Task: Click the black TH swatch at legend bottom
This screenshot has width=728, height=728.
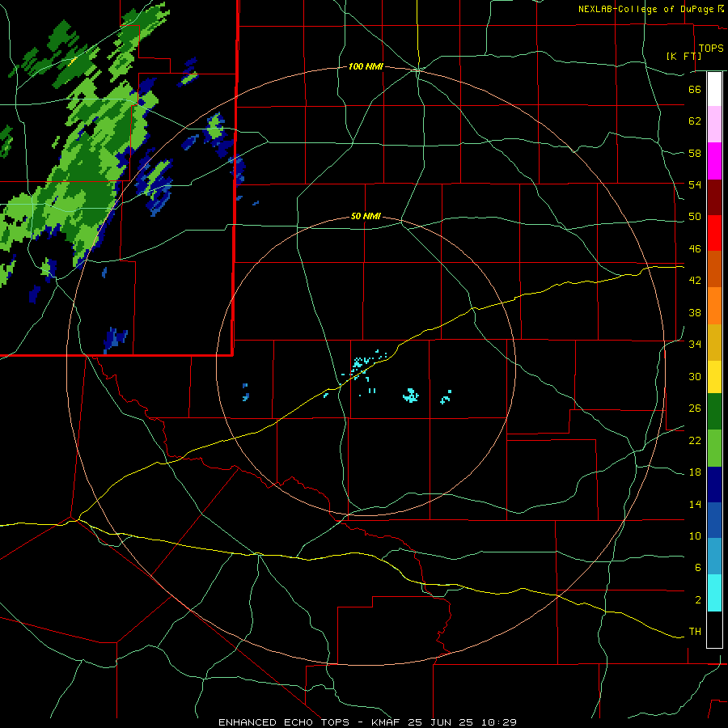Action: click(x=714, y=629)
